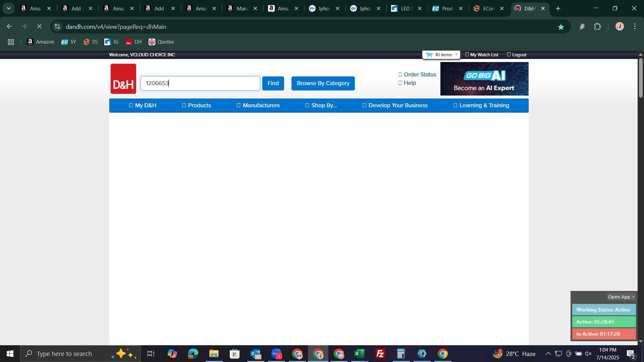This screenshot has height=362, width=644.
Task: Open the Go Big AI banner
Action: [484, 79]
